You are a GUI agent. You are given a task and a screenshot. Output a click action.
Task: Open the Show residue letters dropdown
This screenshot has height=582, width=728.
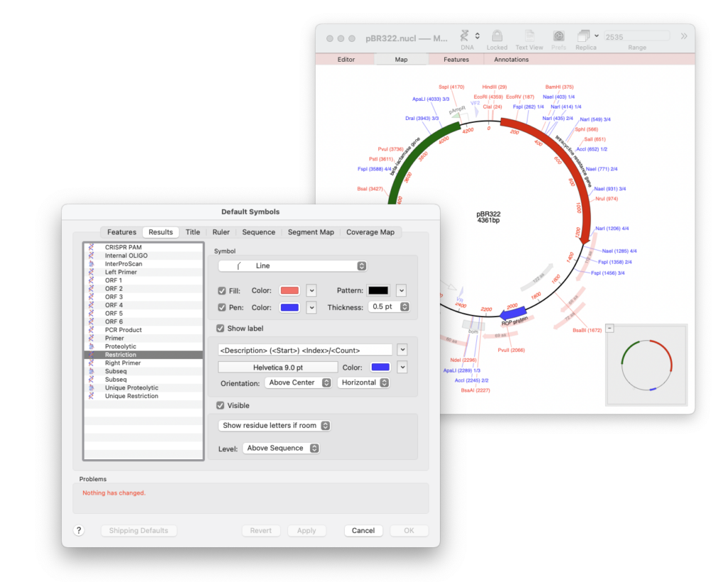pyautogui.click(x=275, y=426)
